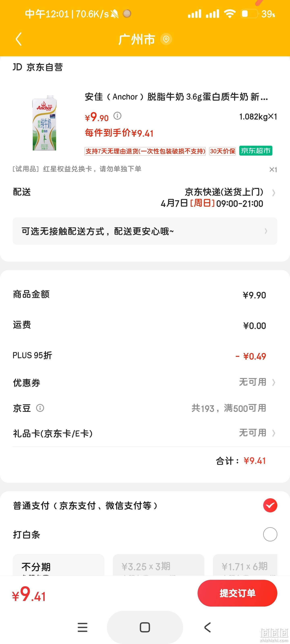Expand 礼品卡 gift card chevron

pos(273,433)
